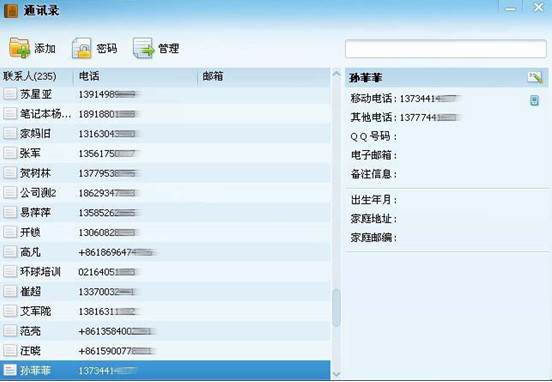Click the 移动电话 number in details
The width and height of the screenshot is (552, 382).
point(429,98)
